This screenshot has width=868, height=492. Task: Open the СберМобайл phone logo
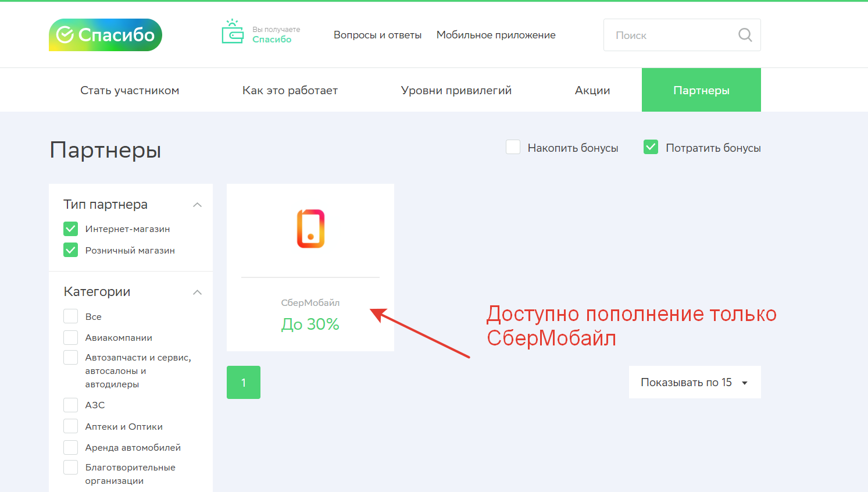point(310,229)
